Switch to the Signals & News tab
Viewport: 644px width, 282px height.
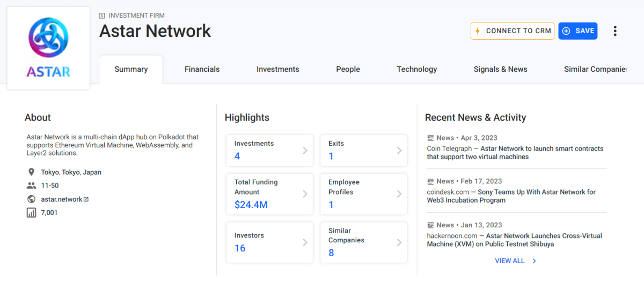tap(500, 69)
